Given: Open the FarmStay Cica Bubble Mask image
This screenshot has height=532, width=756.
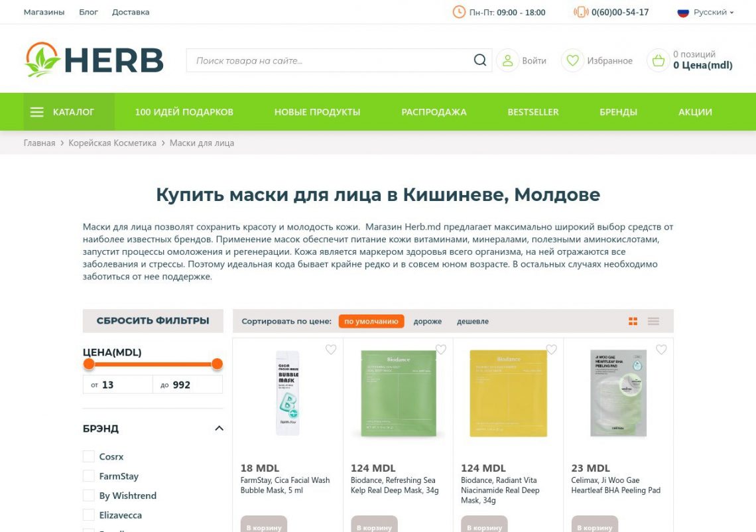Looking at the screenshot, I should coord(288,393).
